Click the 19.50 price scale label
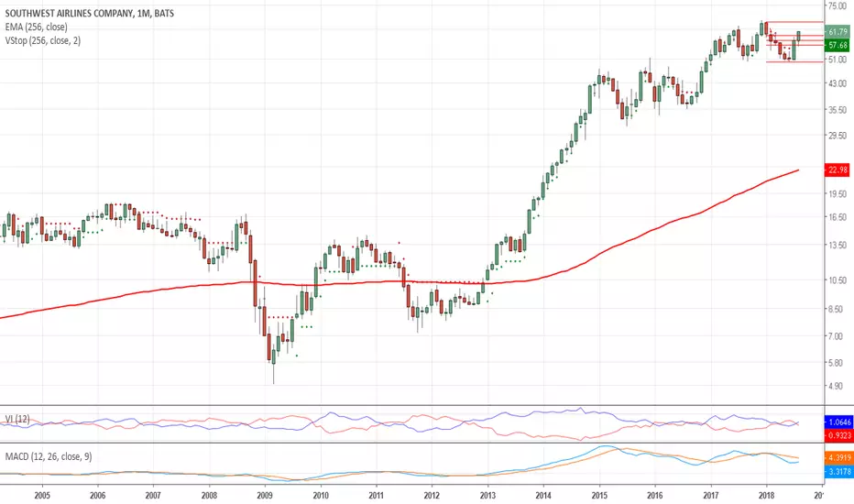 click(x=838, y=193)
